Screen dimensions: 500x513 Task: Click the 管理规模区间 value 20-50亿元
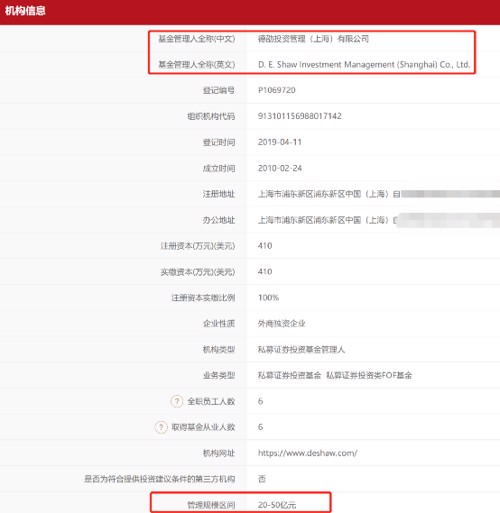(x=277, y=505)
